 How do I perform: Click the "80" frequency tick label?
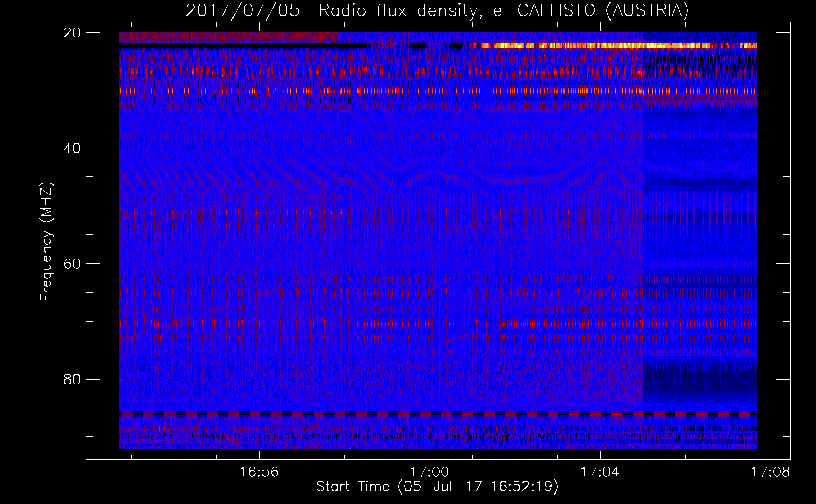(x=72, y=379)
